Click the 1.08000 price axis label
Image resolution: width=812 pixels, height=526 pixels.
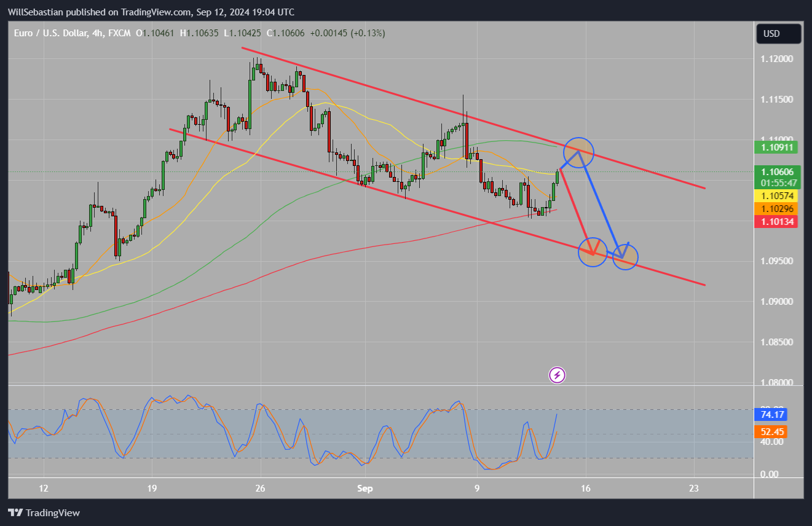point(776,382)
